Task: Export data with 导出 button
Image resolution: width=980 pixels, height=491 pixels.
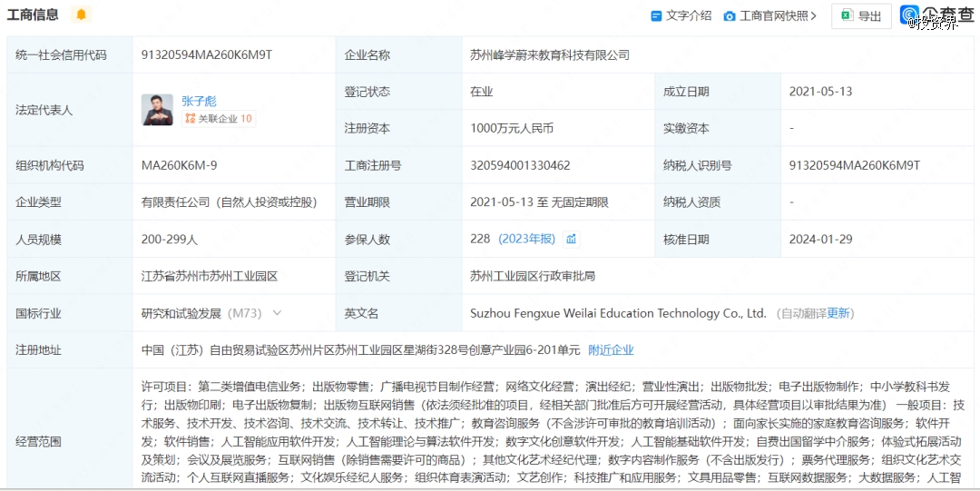Action: [x=861, y=15]
